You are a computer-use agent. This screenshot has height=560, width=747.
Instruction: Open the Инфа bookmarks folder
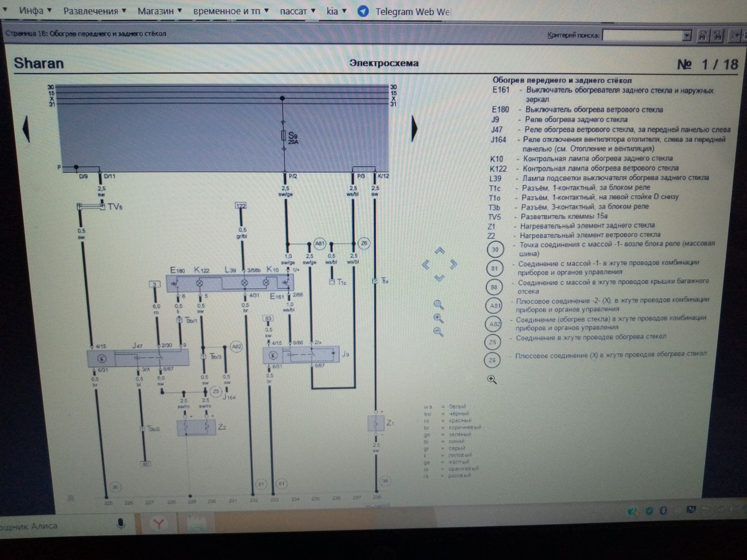pos(35,10)
